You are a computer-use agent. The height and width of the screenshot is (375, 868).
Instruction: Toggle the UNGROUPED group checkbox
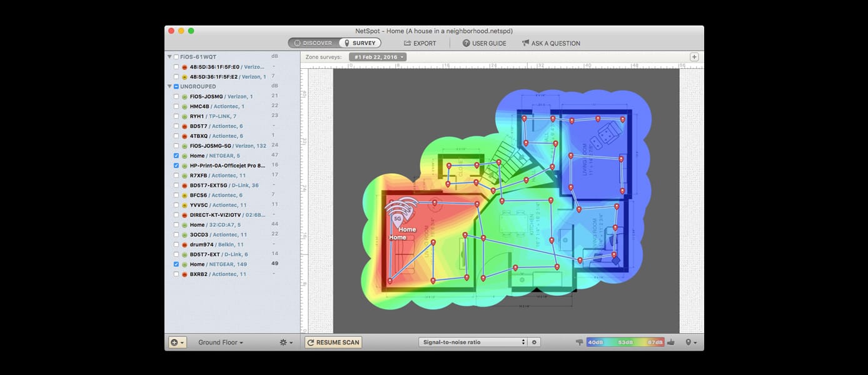coord(176,87)
